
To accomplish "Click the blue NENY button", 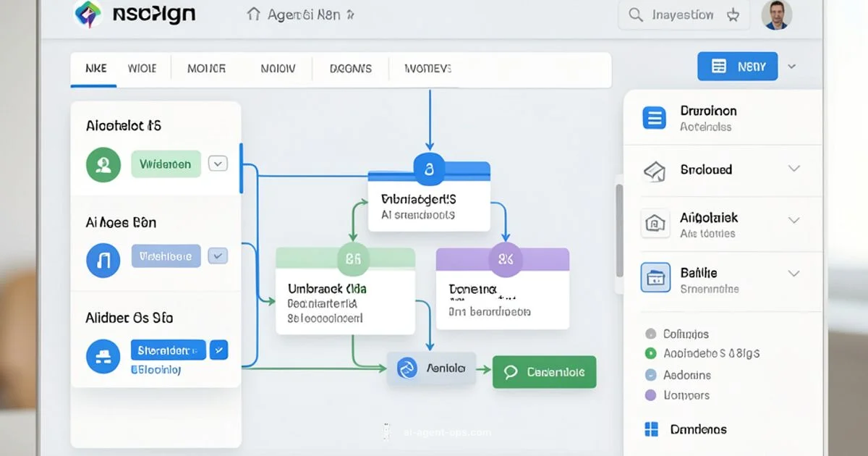I will tap(737, 67).
